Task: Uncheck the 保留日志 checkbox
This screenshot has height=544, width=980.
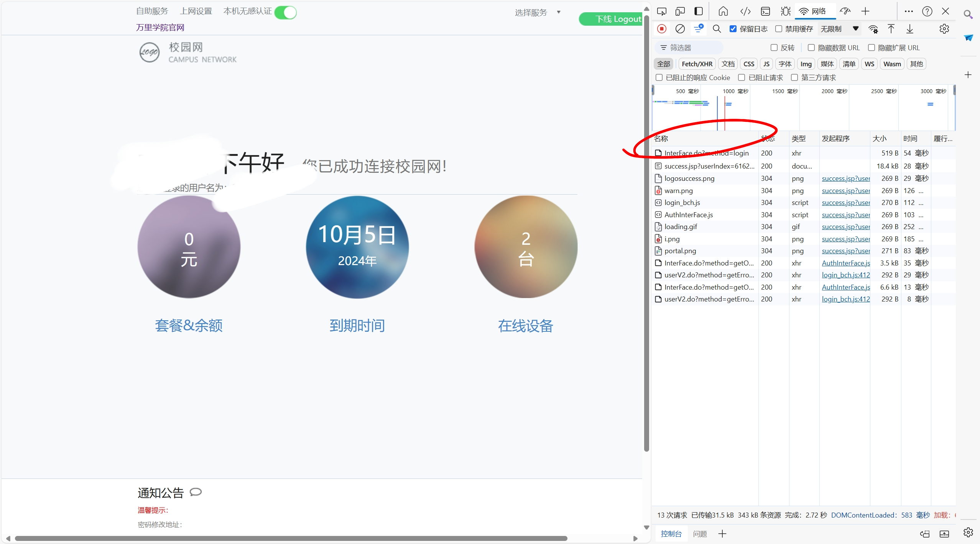Action: [x=733, y=29]
